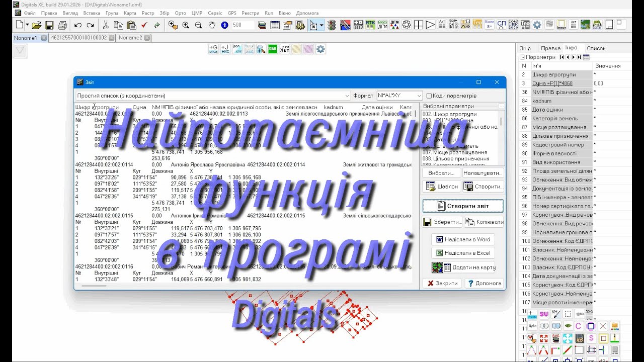This screenshot has width=644, height=362.
Task: Open the Карта menu
Action: point(129,13)
